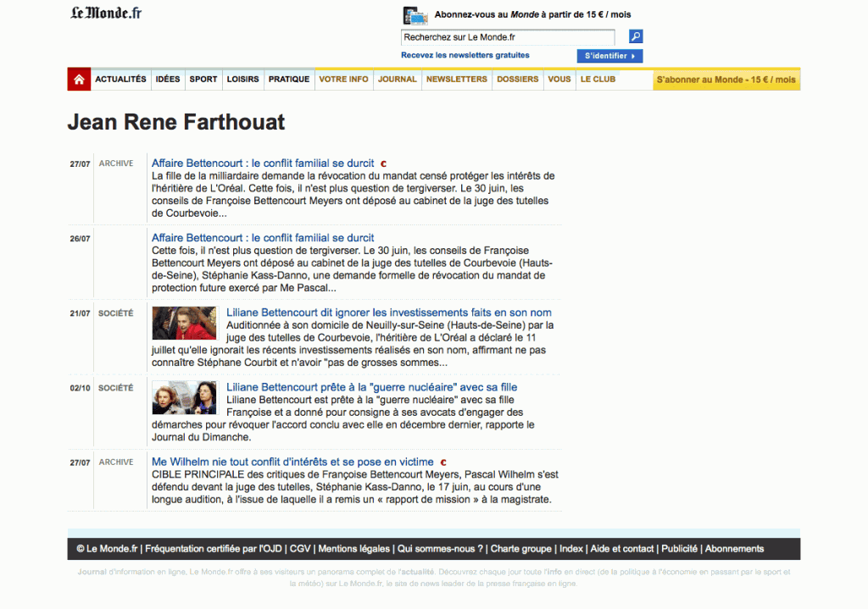Click © Le Monde.fr footer link
868x609 pixels.
107,549
